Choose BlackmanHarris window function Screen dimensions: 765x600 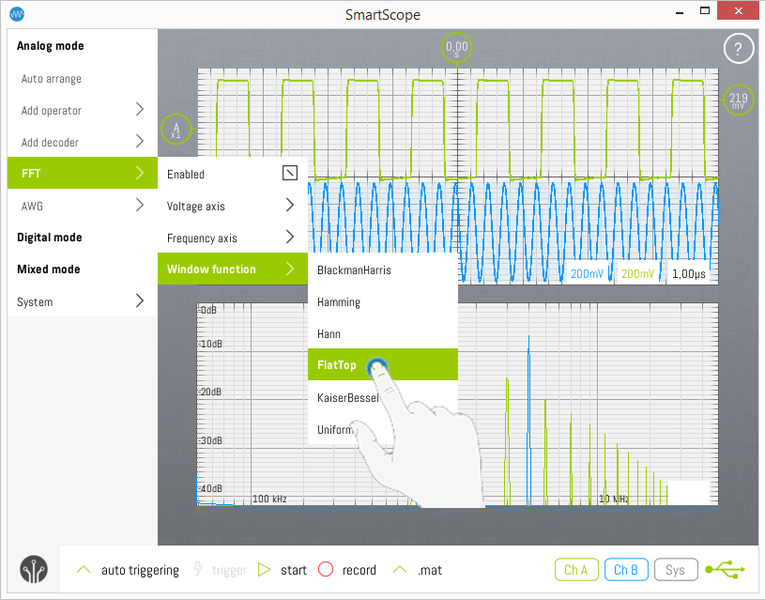coord(354,270)
